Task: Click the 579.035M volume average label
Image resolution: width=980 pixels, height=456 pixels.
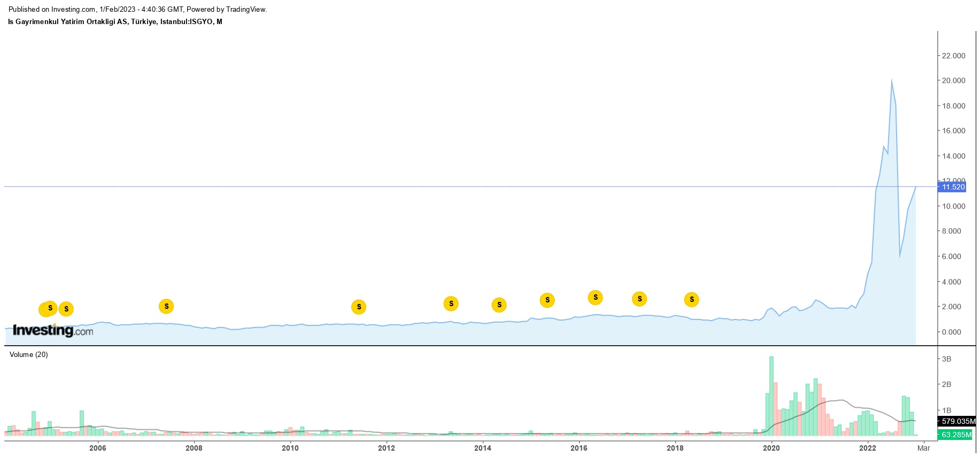Action: point(957,421)
